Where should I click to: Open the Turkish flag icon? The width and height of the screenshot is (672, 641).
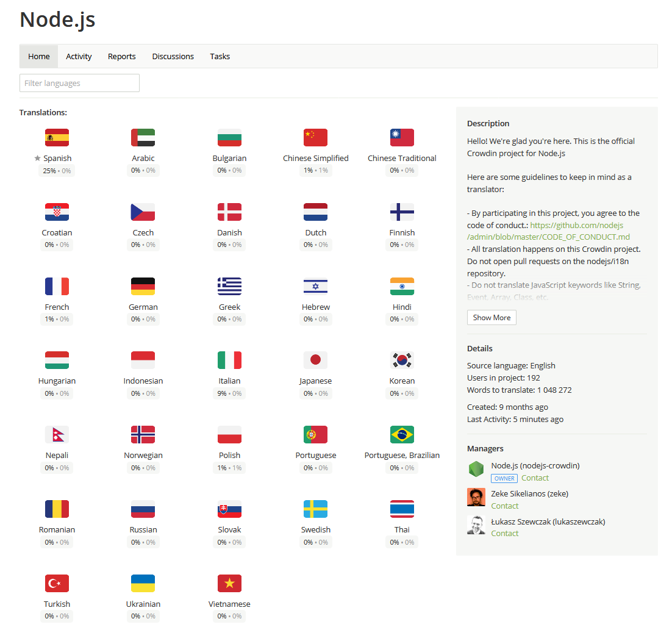57,584
